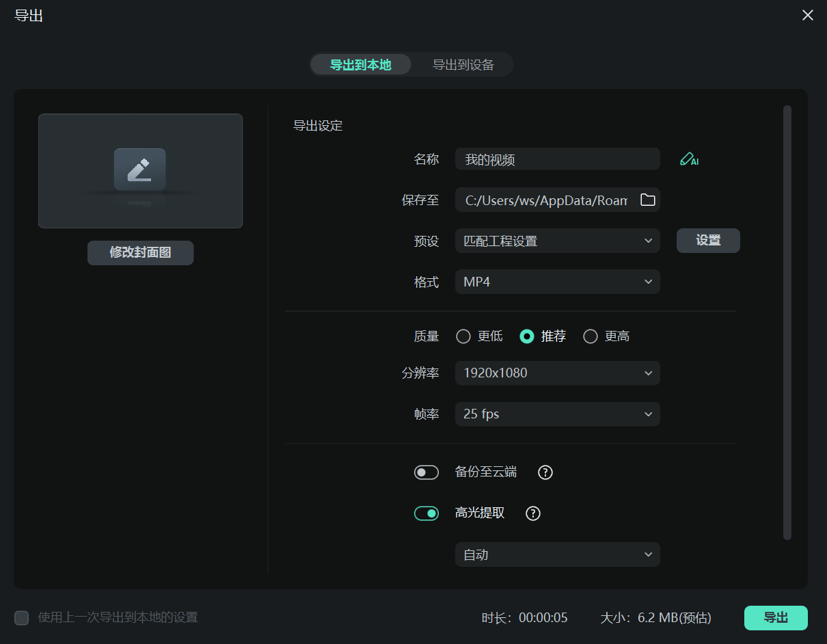Close the export dialog with the X icon
827x644 pixels.
click(x=808, y=15)
